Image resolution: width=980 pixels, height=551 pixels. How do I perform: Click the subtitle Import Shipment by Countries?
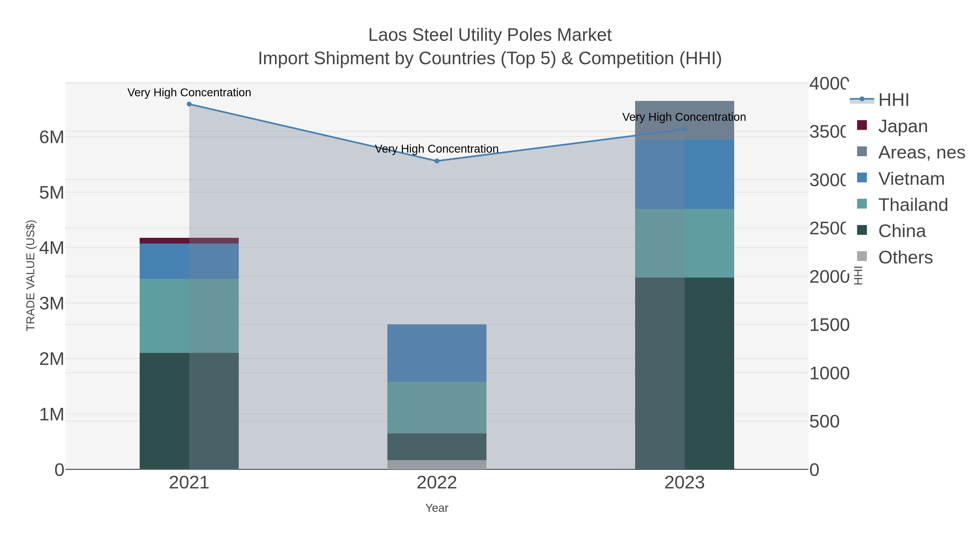(x=490, y=59)
